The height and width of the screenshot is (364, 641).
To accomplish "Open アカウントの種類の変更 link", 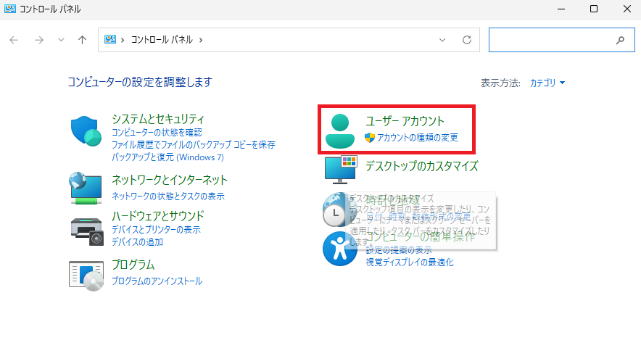I will pyautogui.click(x=417, y=138).
